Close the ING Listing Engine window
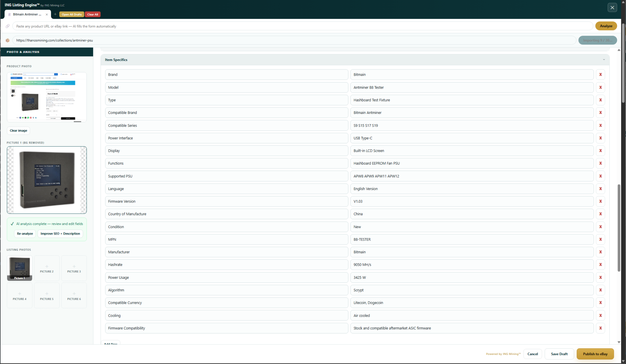Image resolution: width=626 pixels, height=364 pixels. [612, 8]
